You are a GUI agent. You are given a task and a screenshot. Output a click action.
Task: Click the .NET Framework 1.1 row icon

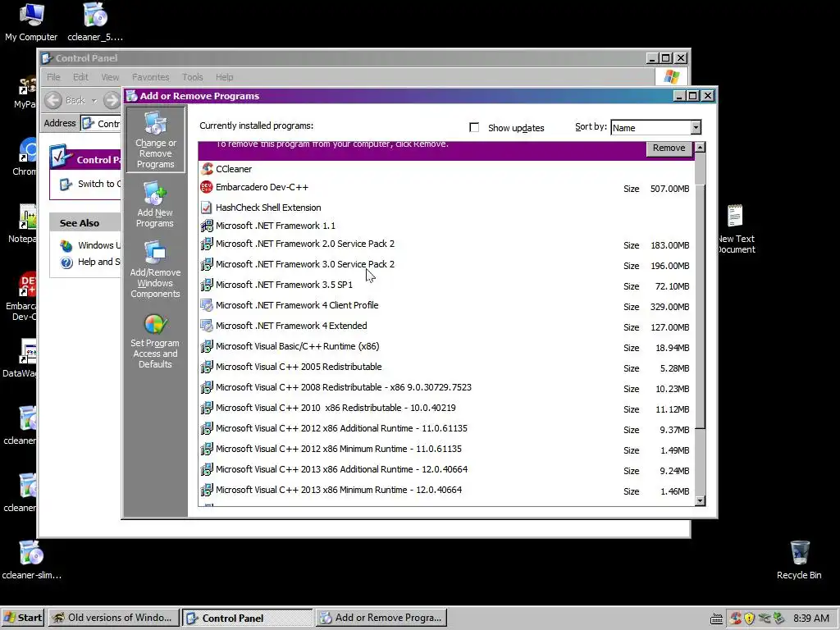[207, 226]
